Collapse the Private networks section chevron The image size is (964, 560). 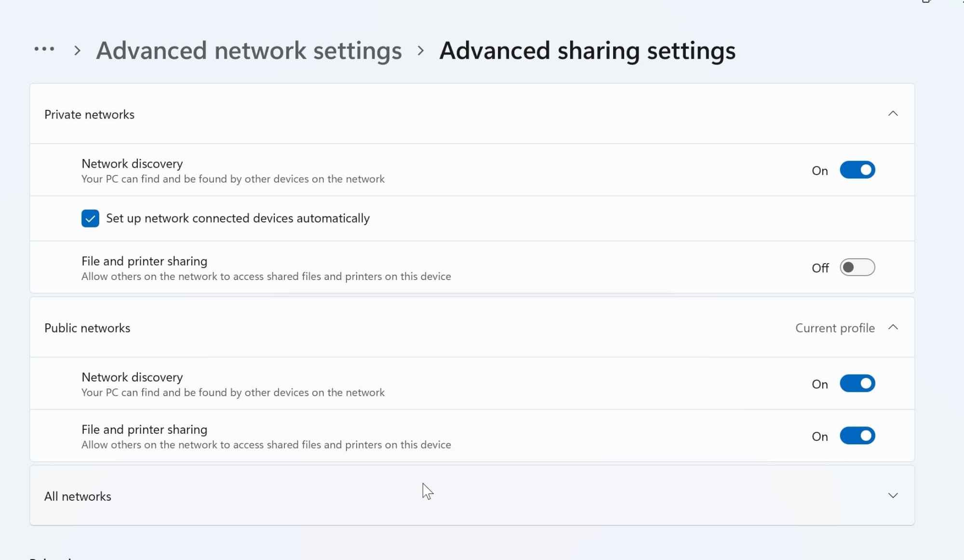(893, 114)
